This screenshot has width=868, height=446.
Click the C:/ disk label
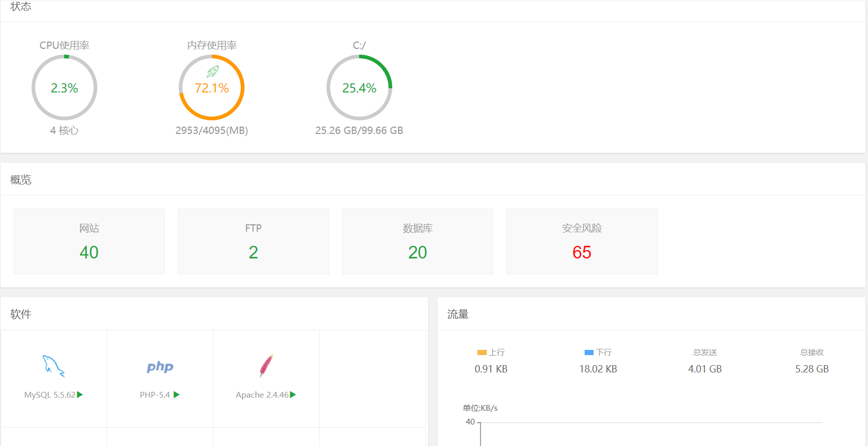(x=360, y=45)
